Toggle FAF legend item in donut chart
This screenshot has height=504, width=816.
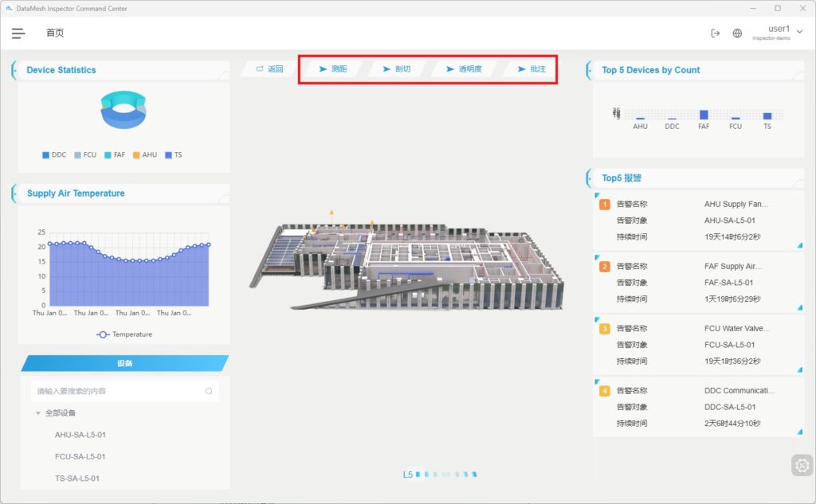pyautogui.click(x=114, y=155)
